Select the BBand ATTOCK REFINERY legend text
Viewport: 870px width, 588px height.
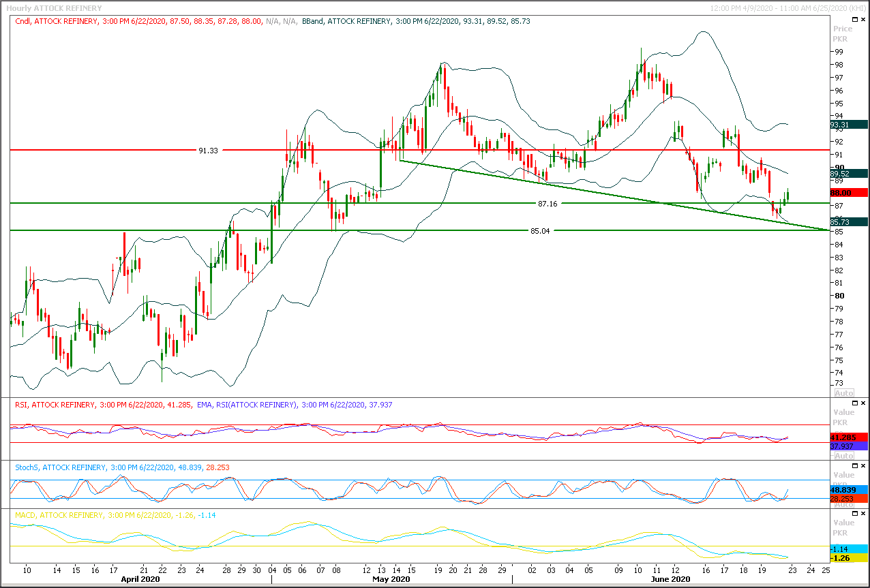(417, 21)
